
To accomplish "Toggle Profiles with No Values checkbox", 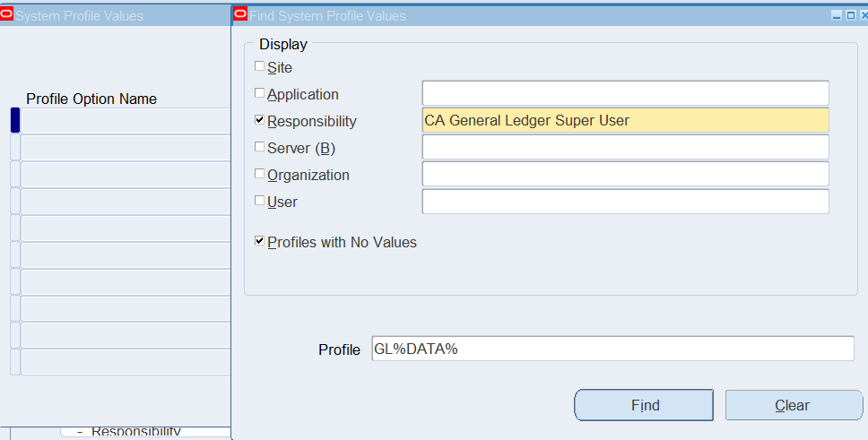I will tap(260, 241).
